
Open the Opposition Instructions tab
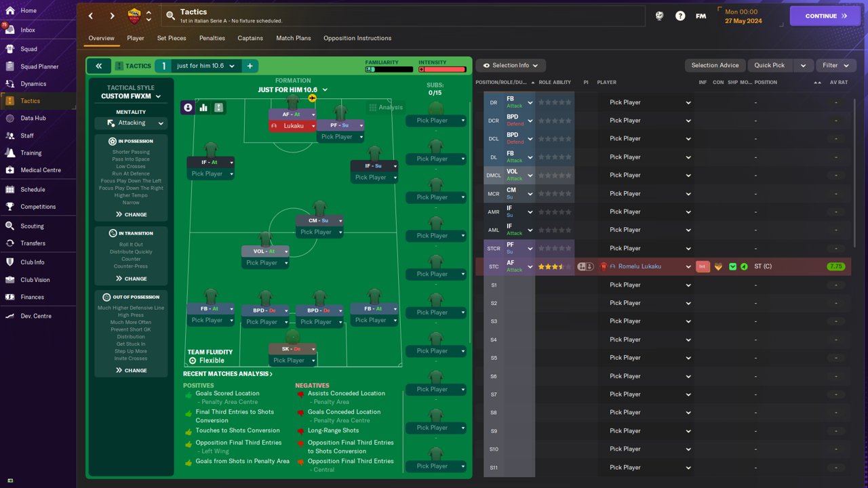coord(357,38)
